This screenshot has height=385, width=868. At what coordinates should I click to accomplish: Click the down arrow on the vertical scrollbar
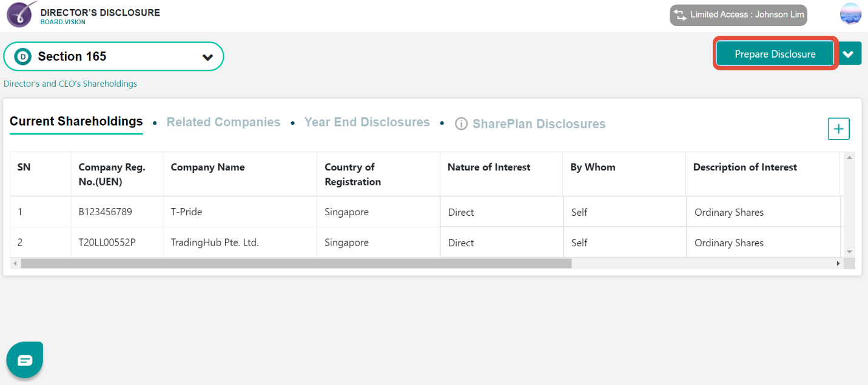(x=850, y=250)
